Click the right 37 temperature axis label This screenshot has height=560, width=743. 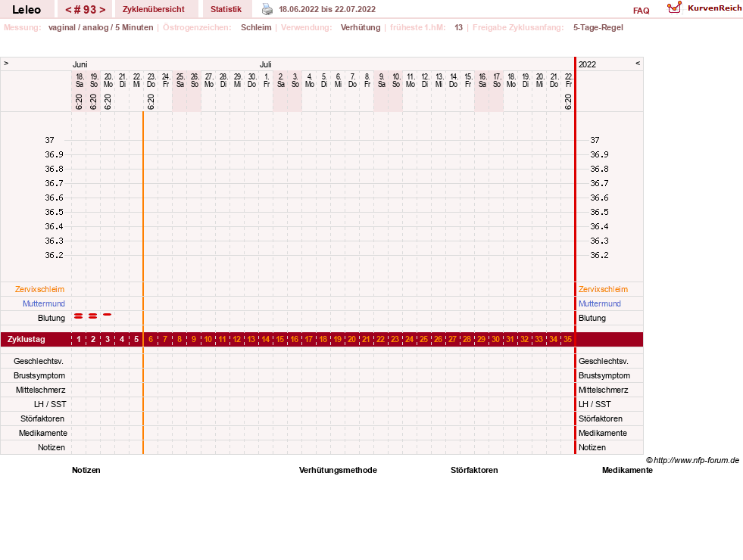click(x=595, y=140)
